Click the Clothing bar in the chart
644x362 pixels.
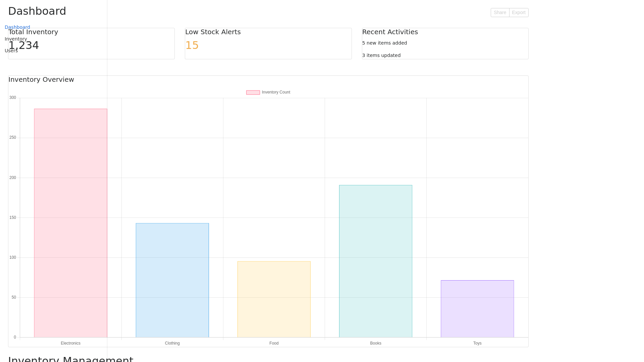pos(172,280)
